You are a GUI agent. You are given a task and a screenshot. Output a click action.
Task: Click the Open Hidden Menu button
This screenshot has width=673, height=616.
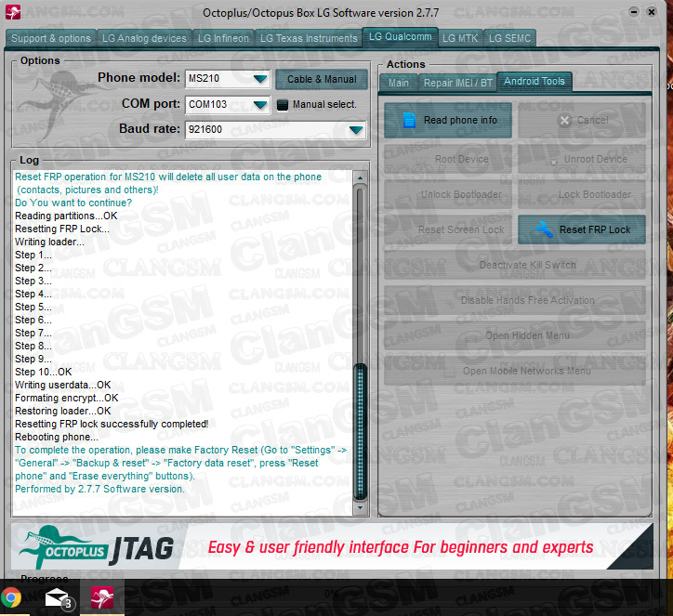515,335
